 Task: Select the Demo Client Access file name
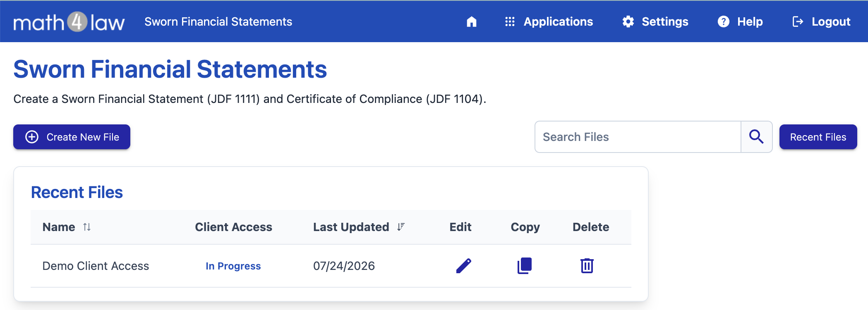(96, 266)
